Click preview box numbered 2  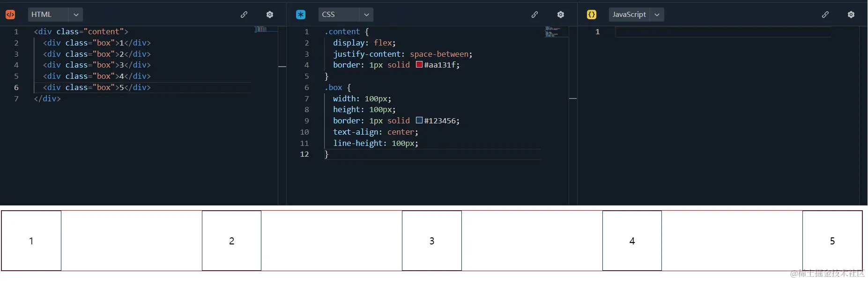point(231,241)
